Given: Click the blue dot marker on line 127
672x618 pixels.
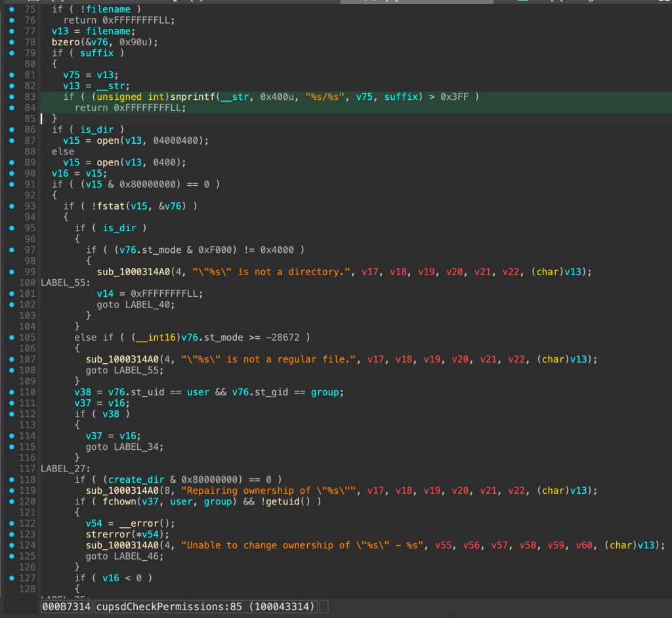Looking at the screenshot, I should click(12, 578).
